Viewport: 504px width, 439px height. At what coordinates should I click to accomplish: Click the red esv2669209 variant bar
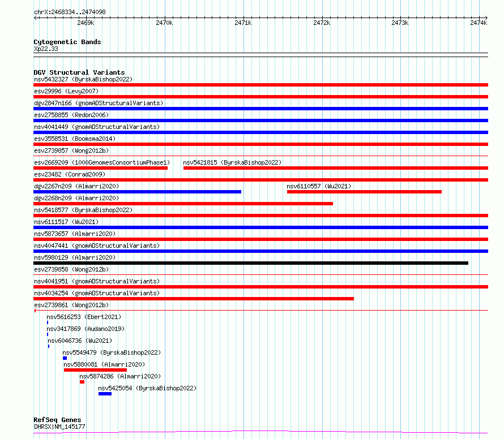(x=100, y=168)
